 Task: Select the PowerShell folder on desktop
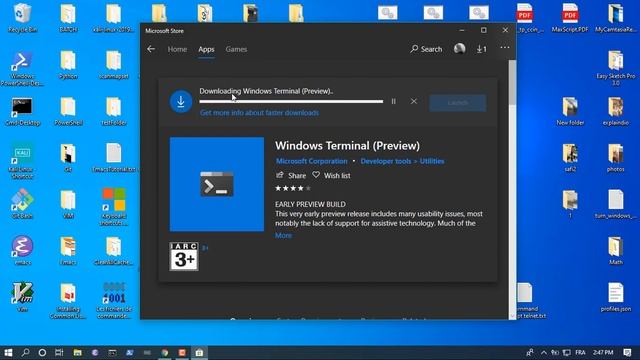(68, 111)
